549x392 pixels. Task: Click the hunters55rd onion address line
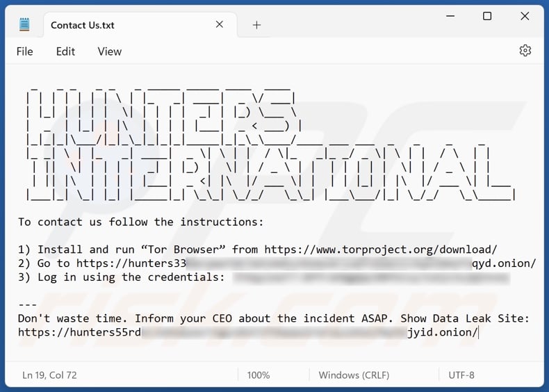coord(248,332)
